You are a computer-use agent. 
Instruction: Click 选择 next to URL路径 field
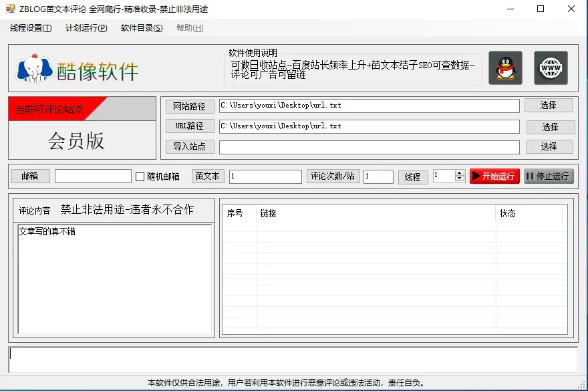pyautogui.click(x=551, y=127)
